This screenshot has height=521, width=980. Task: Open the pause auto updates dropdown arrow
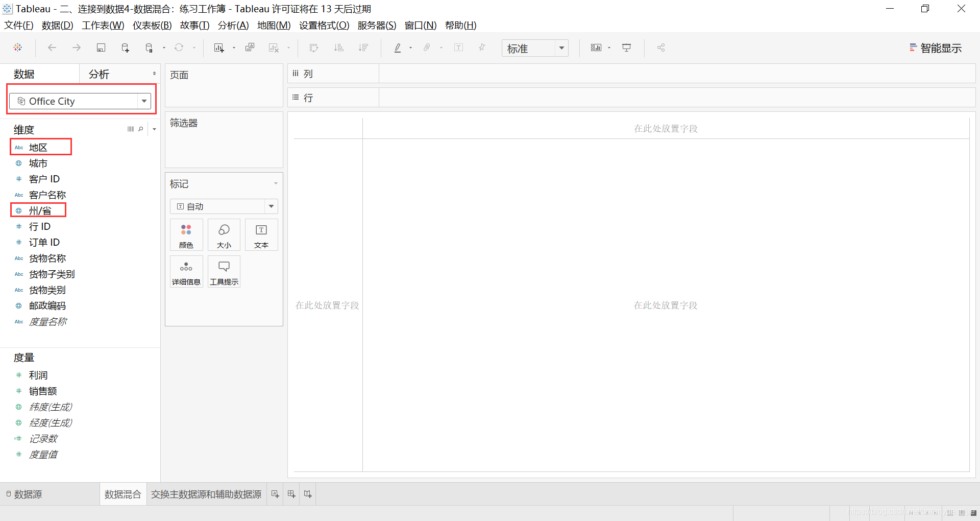(164, 48)
